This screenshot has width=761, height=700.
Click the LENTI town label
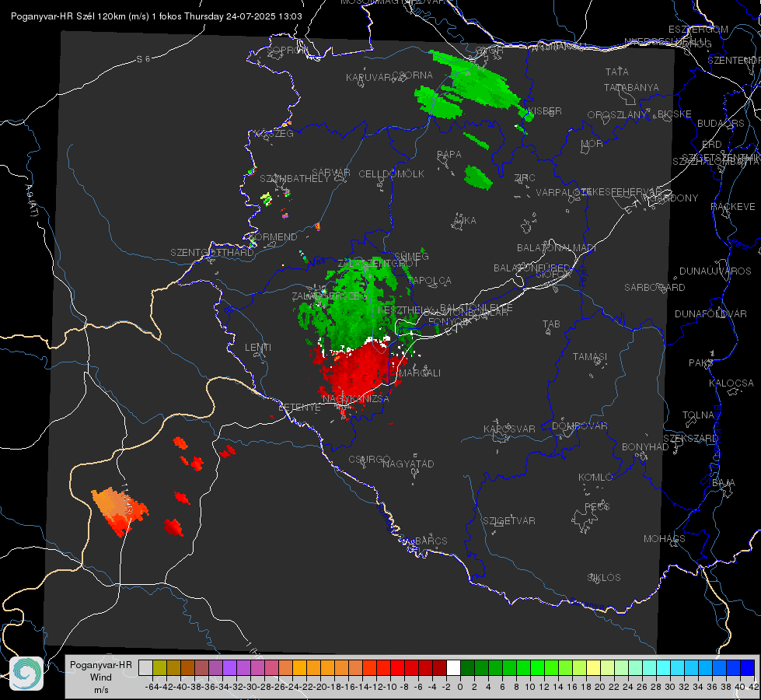pos(258,348)
